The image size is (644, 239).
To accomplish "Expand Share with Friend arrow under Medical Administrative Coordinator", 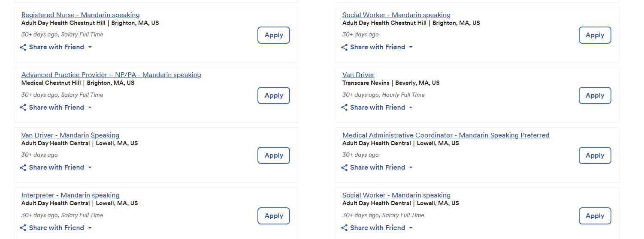I will click(x=411, y=167).
